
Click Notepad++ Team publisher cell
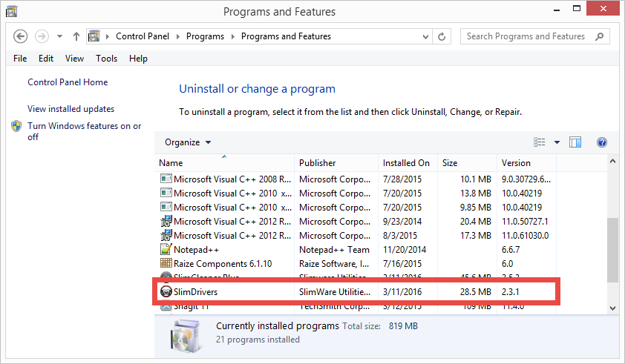tap(334, 250)
